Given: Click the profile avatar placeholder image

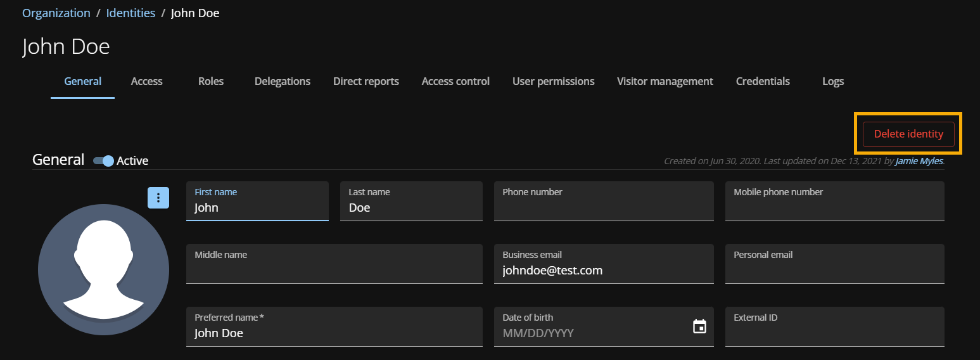Looking at the screenshot, I should click(x=103, y=269).
